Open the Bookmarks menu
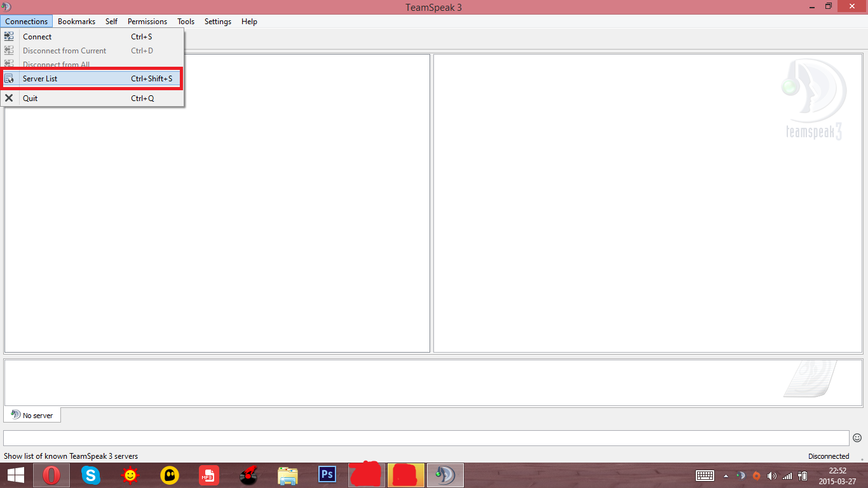 [76, 22]
